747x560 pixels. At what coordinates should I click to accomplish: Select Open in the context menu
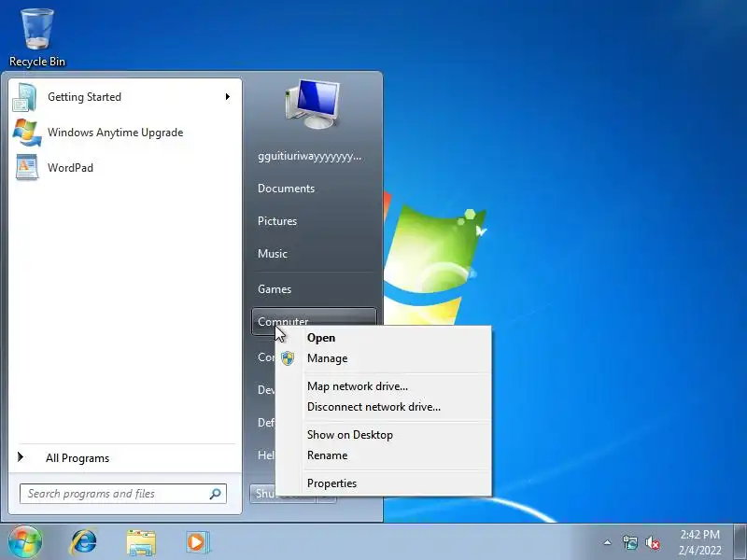point(383,338)
